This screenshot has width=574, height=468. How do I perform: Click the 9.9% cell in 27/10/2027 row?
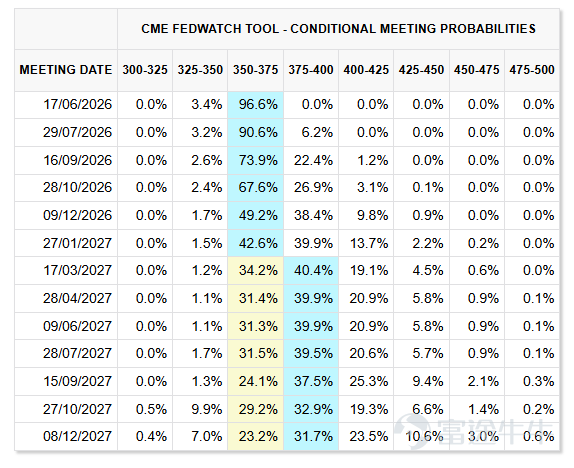[x=200, y=409]
